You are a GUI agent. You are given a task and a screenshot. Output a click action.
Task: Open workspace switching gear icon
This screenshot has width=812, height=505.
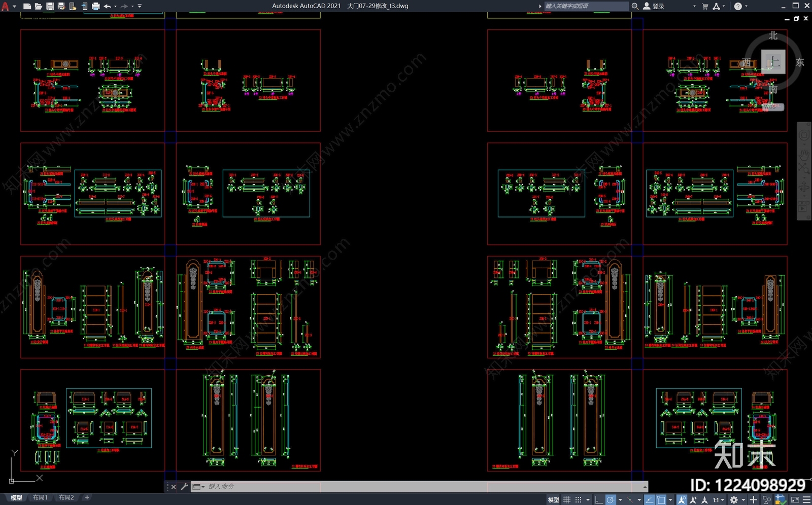point(734,500)
